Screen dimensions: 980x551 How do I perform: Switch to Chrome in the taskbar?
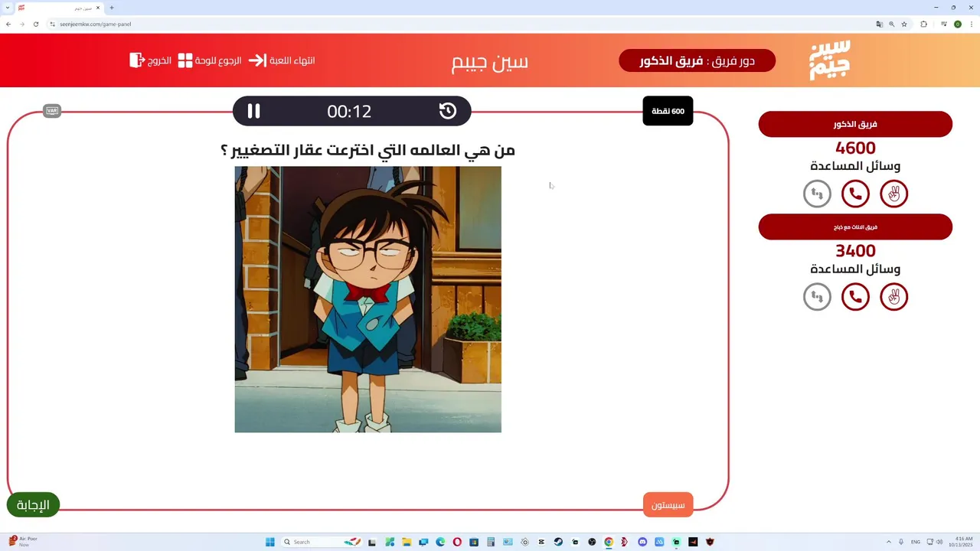609,542
